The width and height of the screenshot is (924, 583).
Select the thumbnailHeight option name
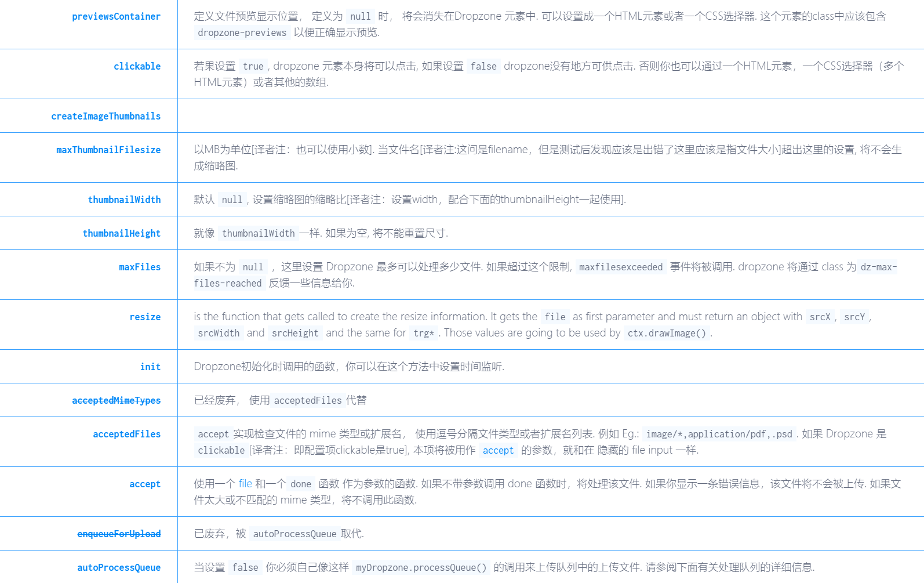pyautogui.click(x=122, y=234)
